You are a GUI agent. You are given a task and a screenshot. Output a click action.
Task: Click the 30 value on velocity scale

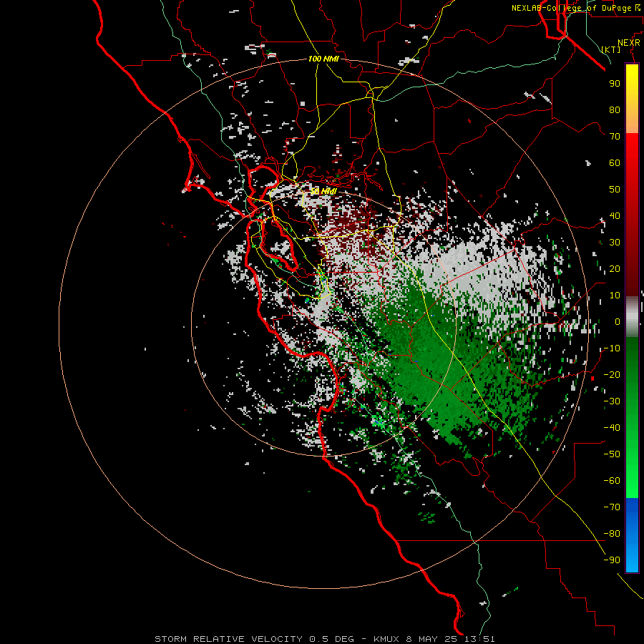[615, 243]
